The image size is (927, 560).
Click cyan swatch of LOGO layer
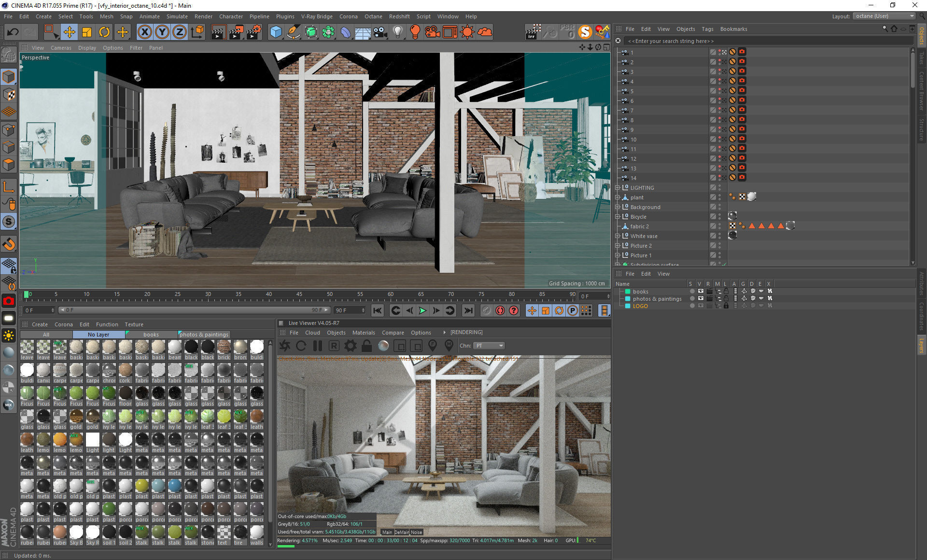pyautogui.click(x=627, y=306)
